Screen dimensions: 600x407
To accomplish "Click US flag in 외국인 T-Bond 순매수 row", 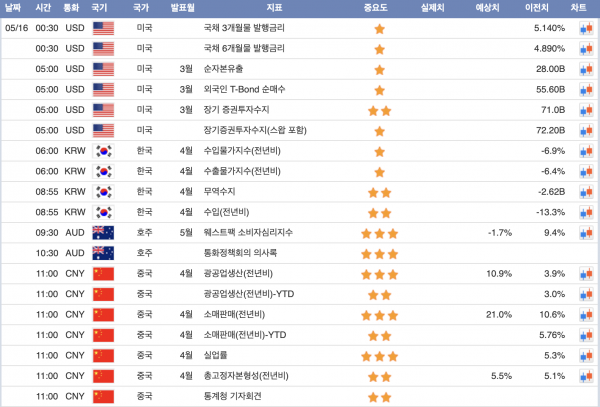I will pyautogui.click(x=103, y=89).
